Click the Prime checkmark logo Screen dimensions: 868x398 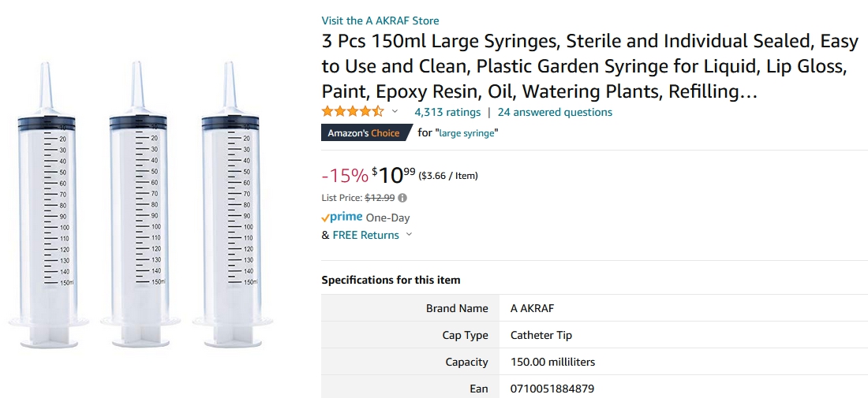[x=342, y=218]
